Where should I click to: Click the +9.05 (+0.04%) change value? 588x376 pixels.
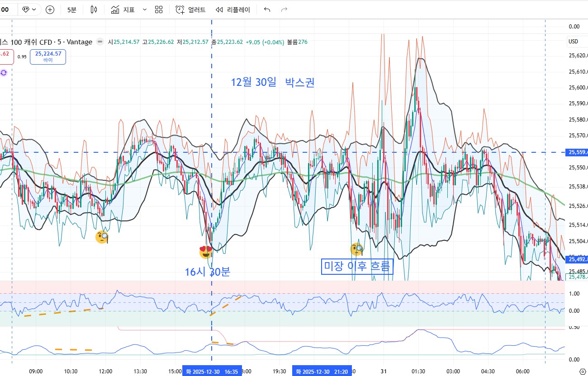(265, 42)
